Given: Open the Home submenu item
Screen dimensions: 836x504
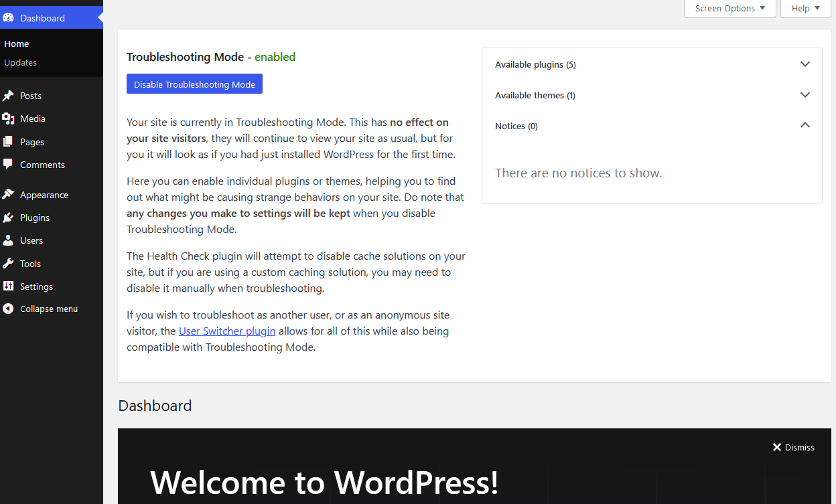Looking at the screenshot, I should pos(17,44).
